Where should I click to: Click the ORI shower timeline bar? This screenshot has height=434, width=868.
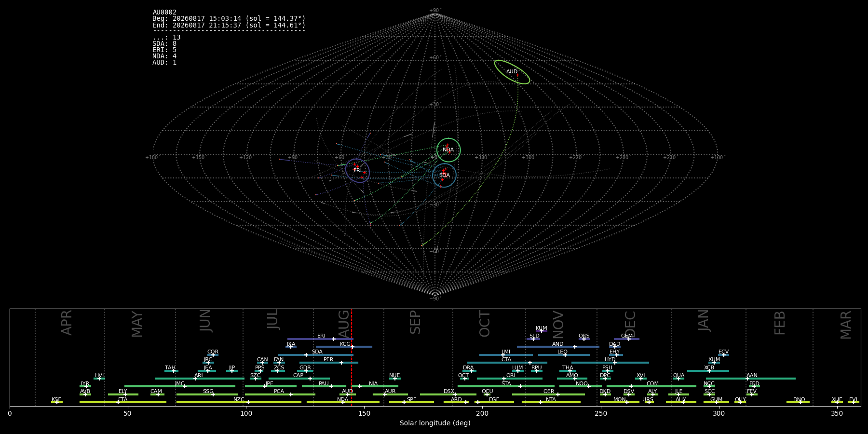pyautogui.click(x=510, y=379)
